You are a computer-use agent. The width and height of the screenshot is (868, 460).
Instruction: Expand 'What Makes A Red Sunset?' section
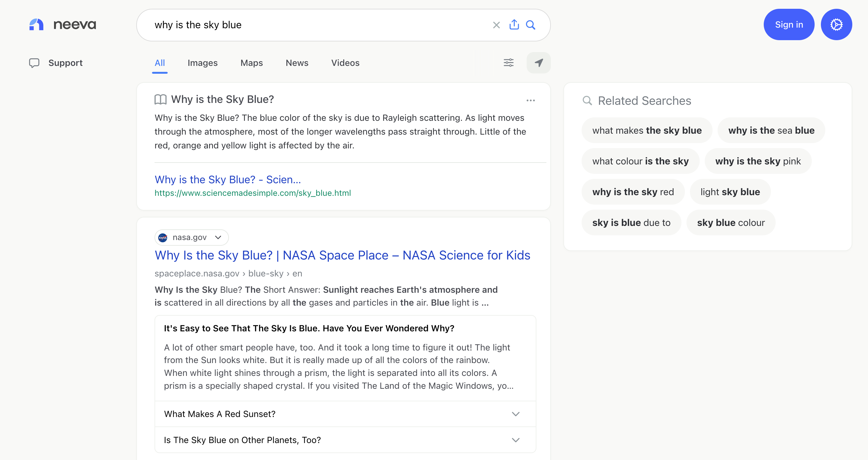(x=345, y=414)
